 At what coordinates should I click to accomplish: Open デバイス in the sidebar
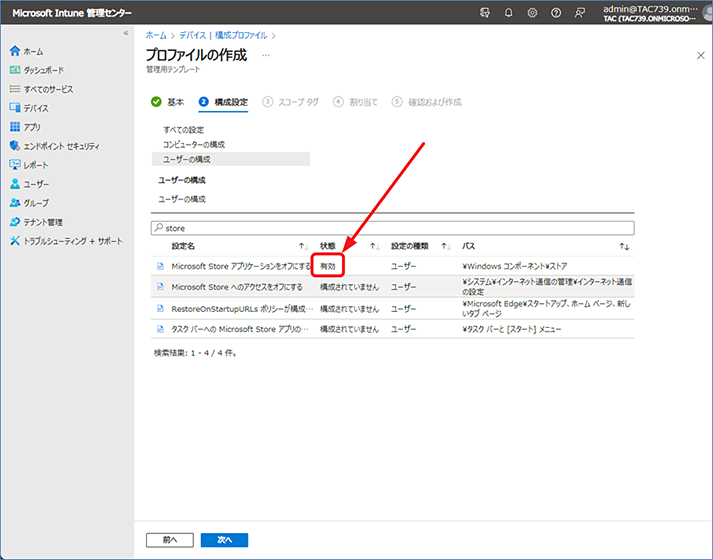click(x=29, y=108)
